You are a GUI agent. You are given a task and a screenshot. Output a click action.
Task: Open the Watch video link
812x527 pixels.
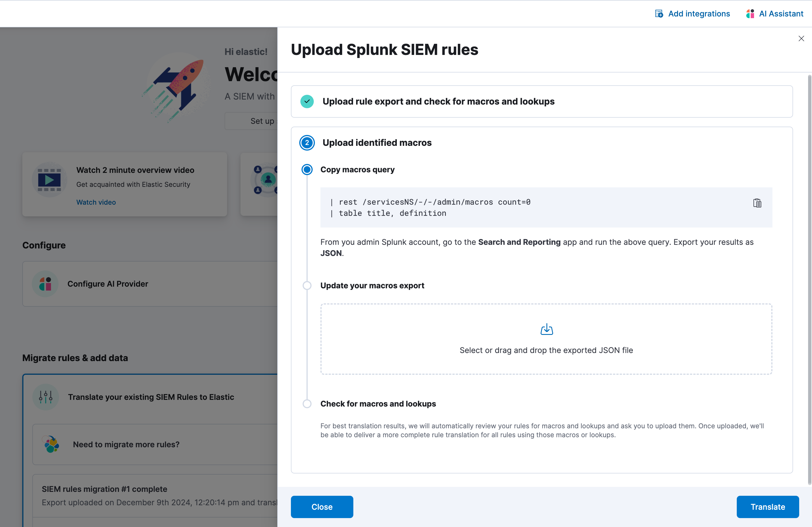96,202
